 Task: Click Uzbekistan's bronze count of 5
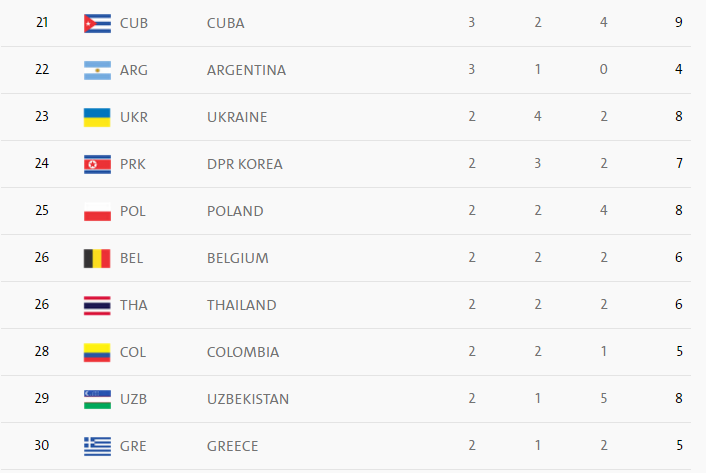pyautogui.click(x=604, y=399)
